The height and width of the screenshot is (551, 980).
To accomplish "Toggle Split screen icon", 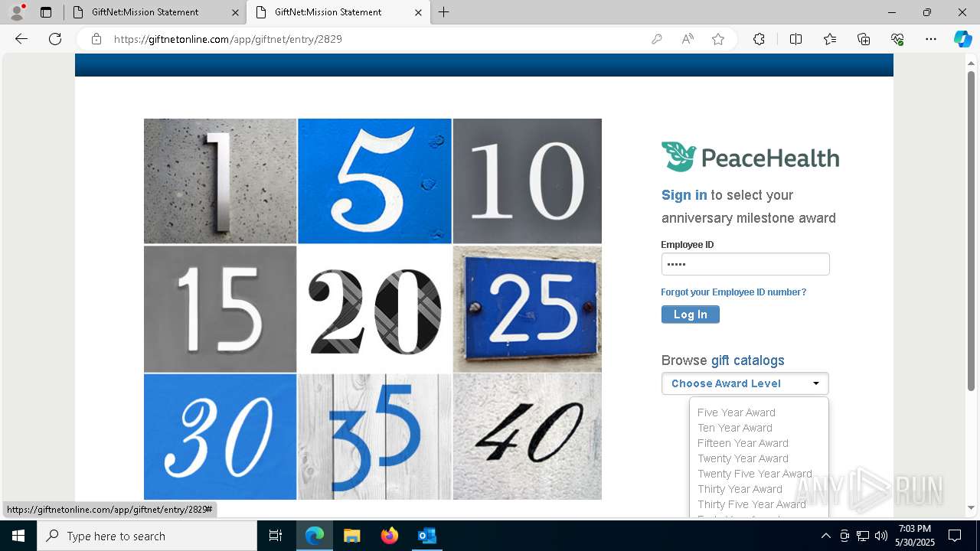I will click(x=795, y=39).
